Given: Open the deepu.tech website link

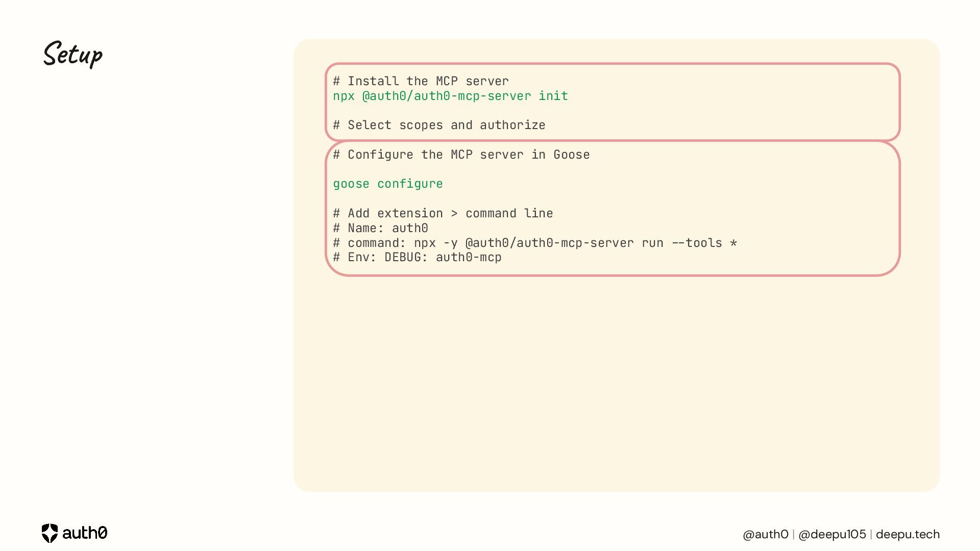Looking at the screenshot, I should point(908,534).
